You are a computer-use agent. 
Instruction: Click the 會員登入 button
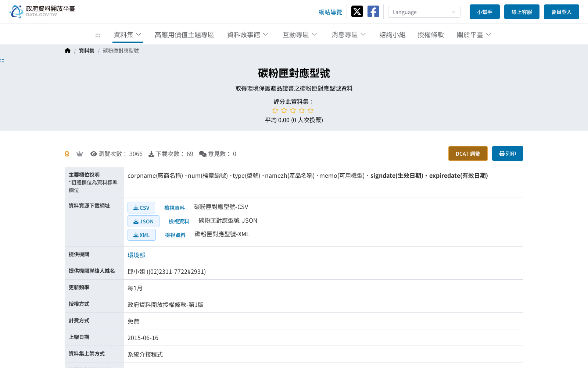pyautogui.click(x=562, y=12)
